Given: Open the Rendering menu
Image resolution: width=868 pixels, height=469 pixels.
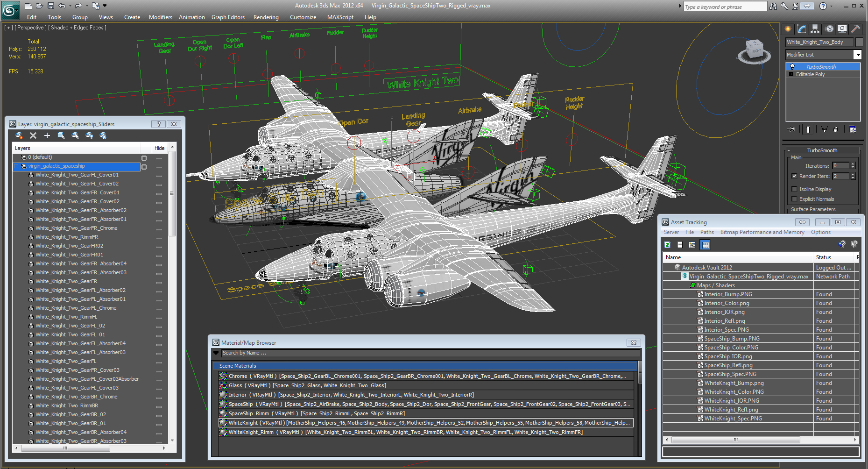Looking at the screenshot, I should coord(266,17).
